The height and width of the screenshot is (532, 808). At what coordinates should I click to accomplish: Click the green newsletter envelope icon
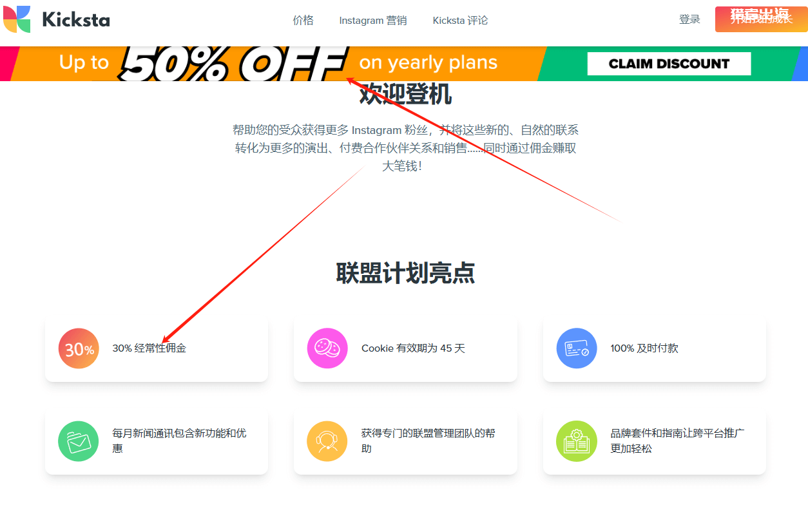[x=79, y=441]
